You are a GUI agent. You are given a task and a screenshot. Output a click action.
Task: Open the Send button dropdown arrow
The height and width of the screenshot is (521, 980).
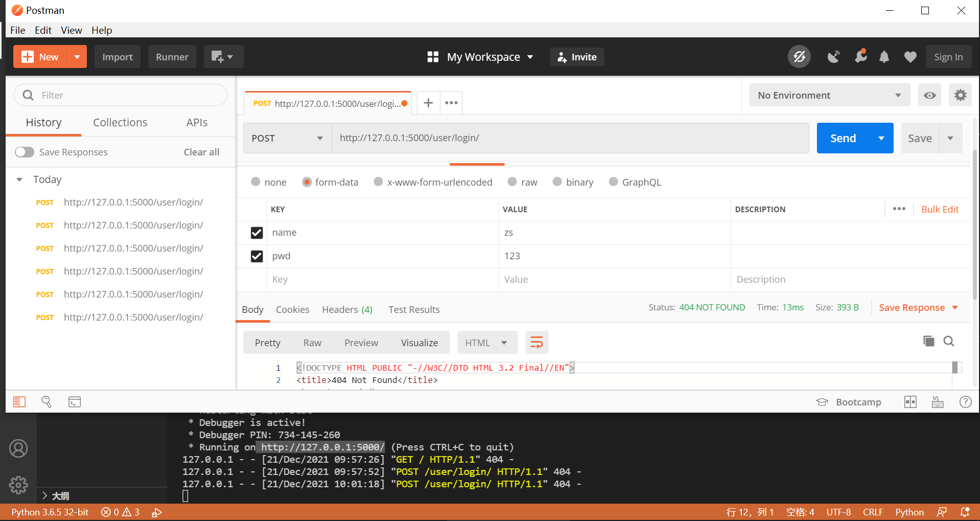(x=881, y=138)
